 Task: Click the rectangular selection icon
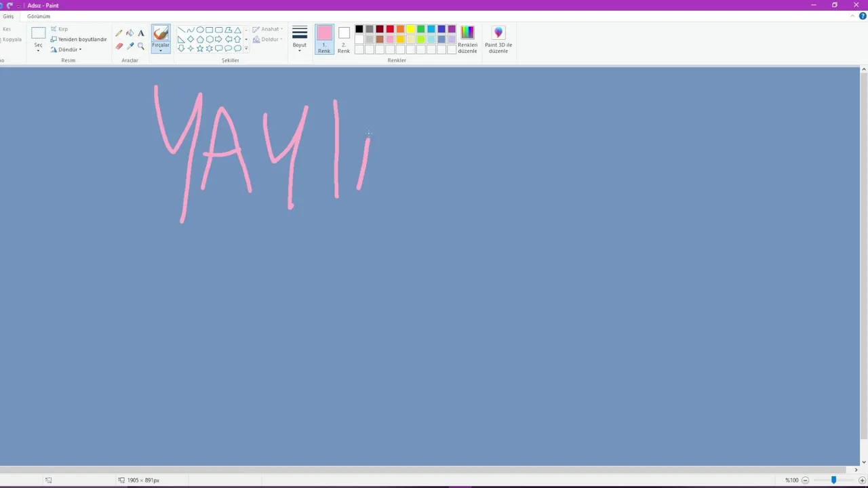tap(38, 33)
